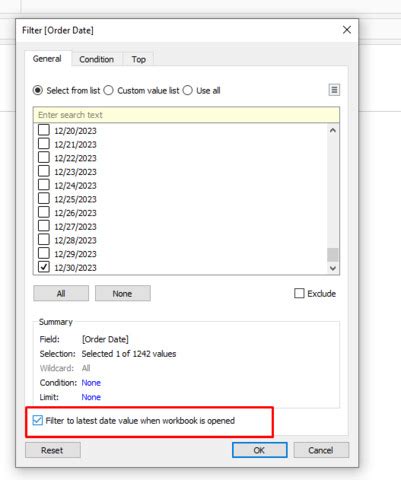Select the 'Select from list' radio option

pyautogui.click(x=38, y=90)
